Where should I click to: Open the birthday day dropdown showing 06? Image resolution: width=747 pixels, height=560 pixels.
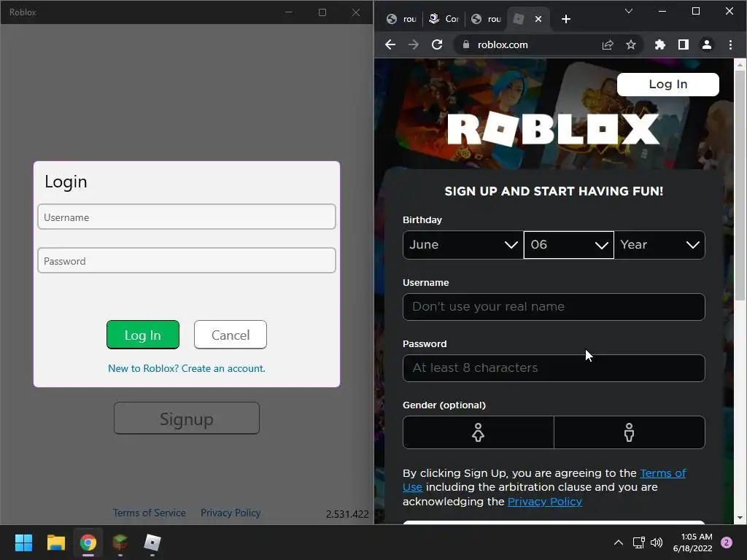[569, 245]
